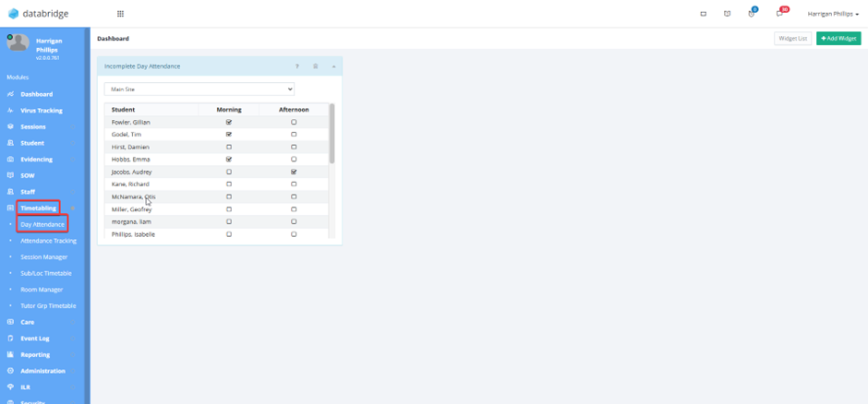Click the Incomplete Day Attendance widget title
The height and width of the screenshot is (404, 868).
click(x=142, y=66)
